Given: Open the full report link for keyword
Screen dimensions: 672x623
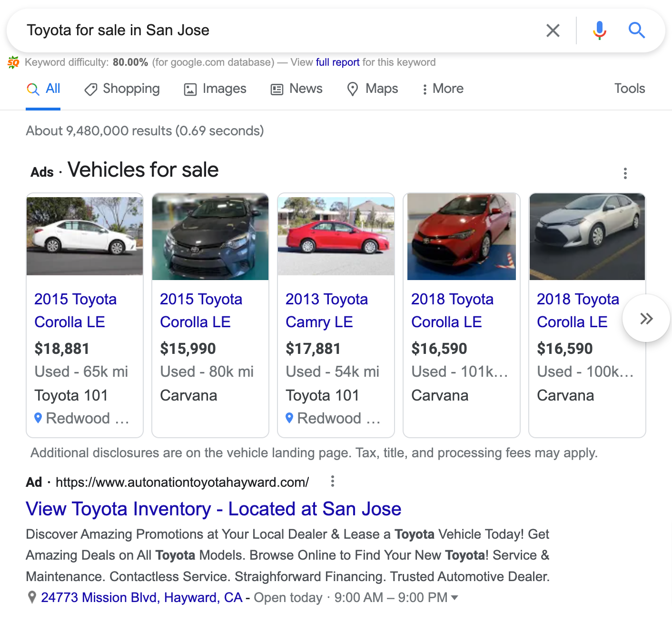Looking at the screenshot, I should 337,62.
